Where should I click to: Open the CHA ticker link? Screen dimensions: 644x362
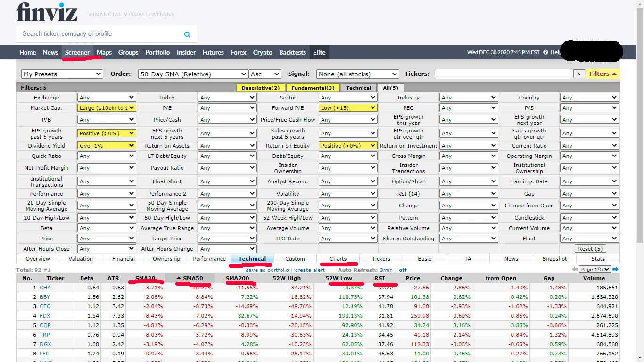[x=45, y=288]
